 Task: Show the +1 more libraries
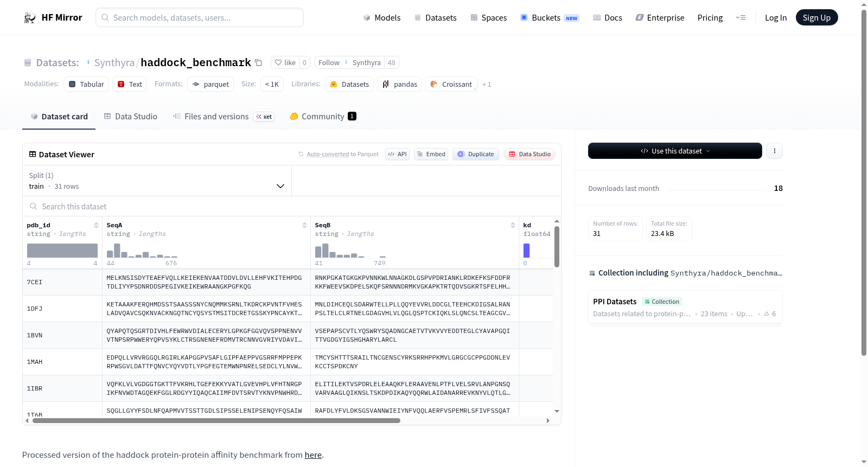[x=487, y=85]
